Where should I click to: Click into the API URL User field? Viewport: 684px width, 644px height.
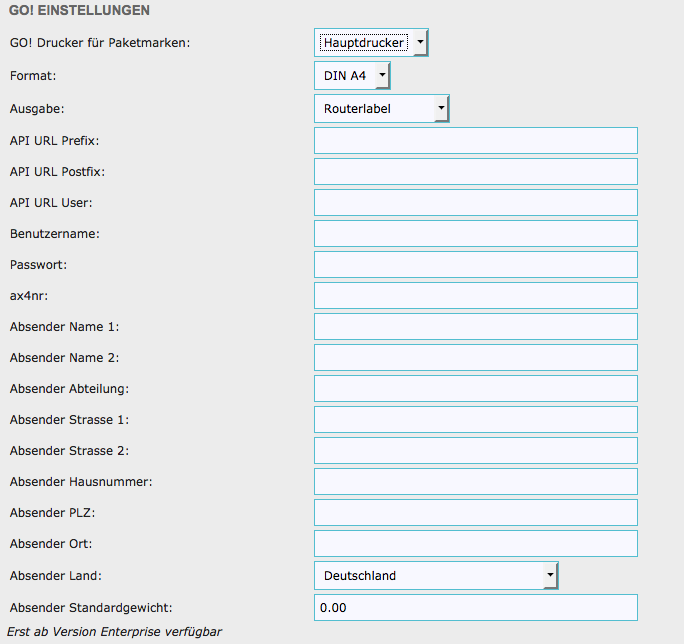[475, 203]
